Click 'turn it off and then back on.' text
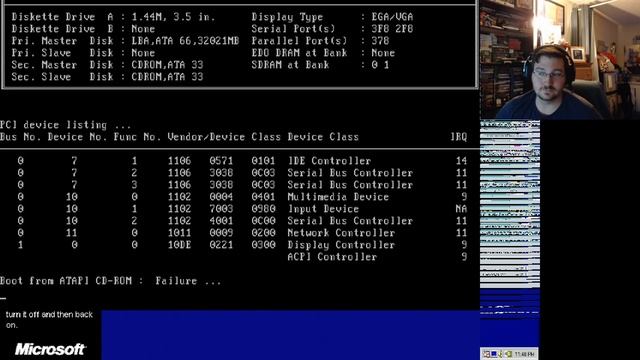640x360 pixels. pyautogui.click(x=49, y=320)
